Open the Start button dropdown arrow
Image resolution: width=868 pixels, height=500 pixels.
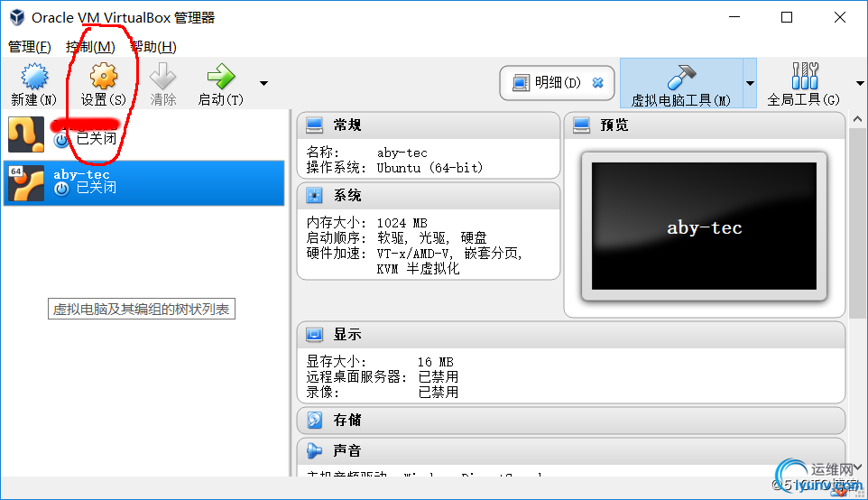coord(263,84)
